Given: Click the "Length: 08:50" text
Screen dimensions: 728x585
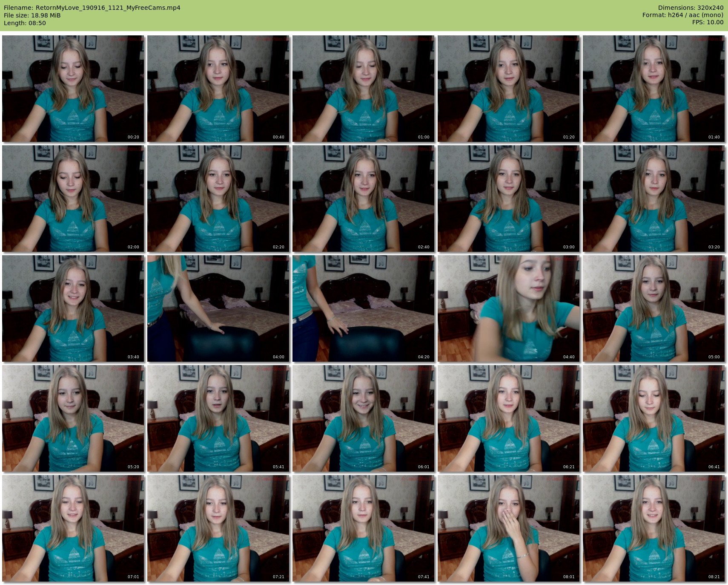Looking at the screenshot, I should coord(25,23).
